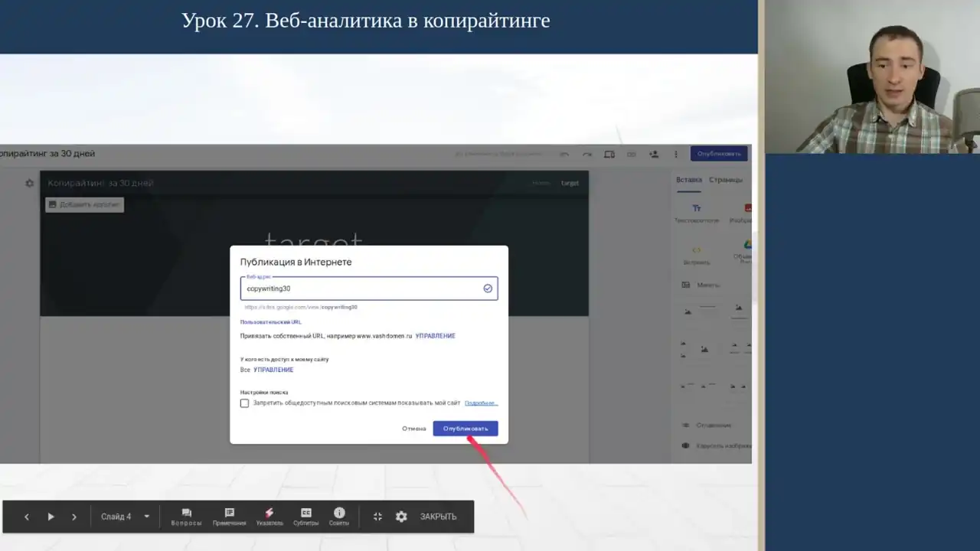
Task: Click the Публикация в Интернете dialog title
Action: (x=296, y=262)
